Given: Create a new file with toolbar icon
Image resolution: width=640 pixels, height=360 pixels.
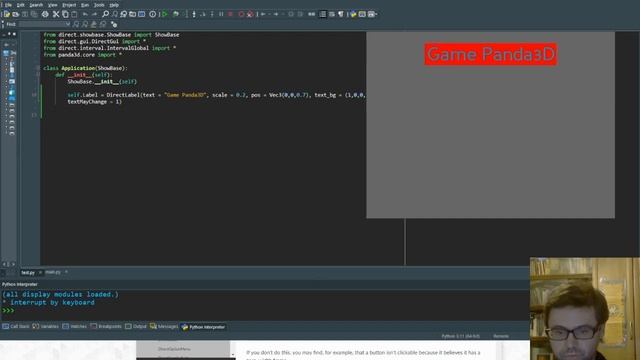Looking at the screenshot, I should [7, 14].
